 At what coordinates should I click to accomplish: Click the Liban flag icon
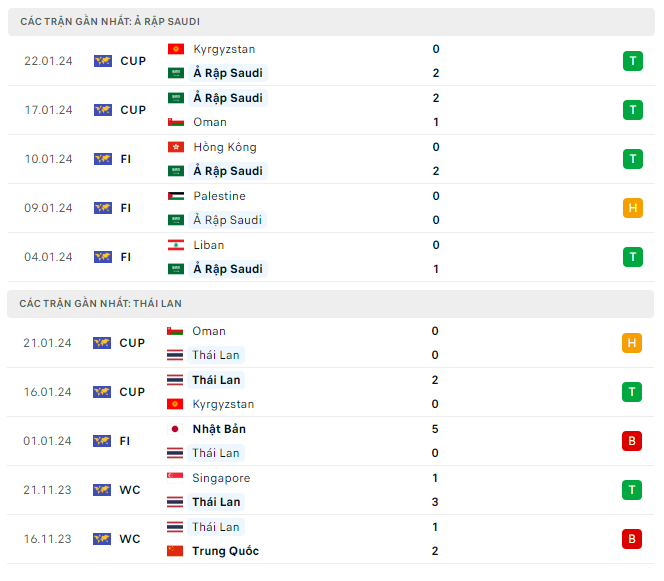point(176,245)
